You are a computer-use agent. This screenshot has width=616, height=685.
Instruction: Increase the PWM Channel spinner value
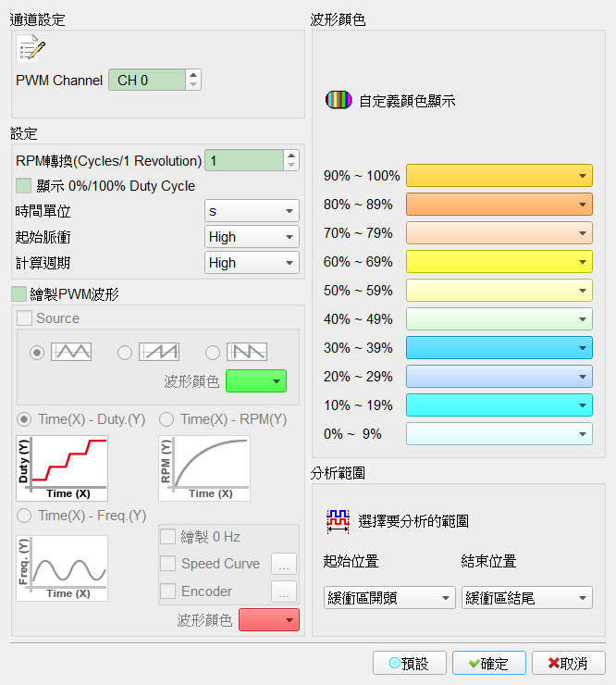pos(193,75)
